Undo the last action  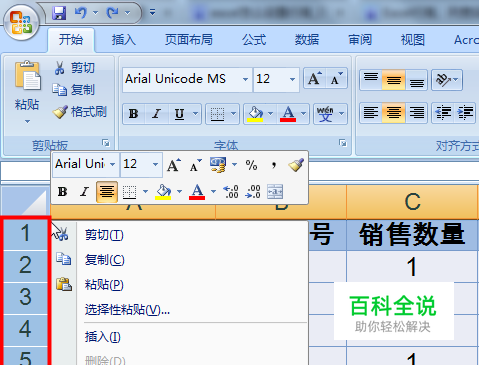pos(81,13)
